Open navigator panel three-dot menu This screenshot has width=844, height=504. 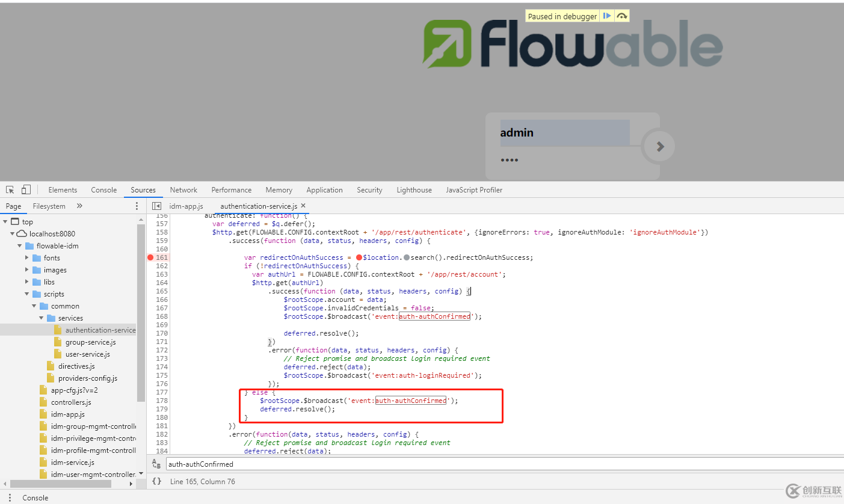click(137, 206)
